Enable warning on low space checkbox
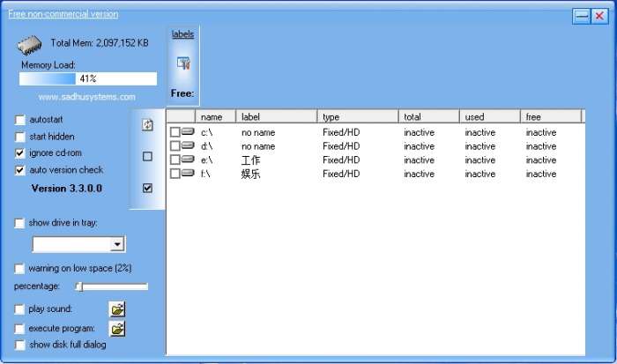Screen dimensions: 617x364 [19, 269]
